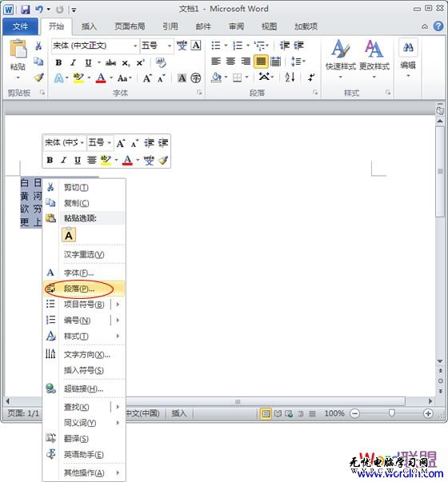Click the mini toolbar font color A
This screenshot has width=448, height=482.
[x=127, y=160]
